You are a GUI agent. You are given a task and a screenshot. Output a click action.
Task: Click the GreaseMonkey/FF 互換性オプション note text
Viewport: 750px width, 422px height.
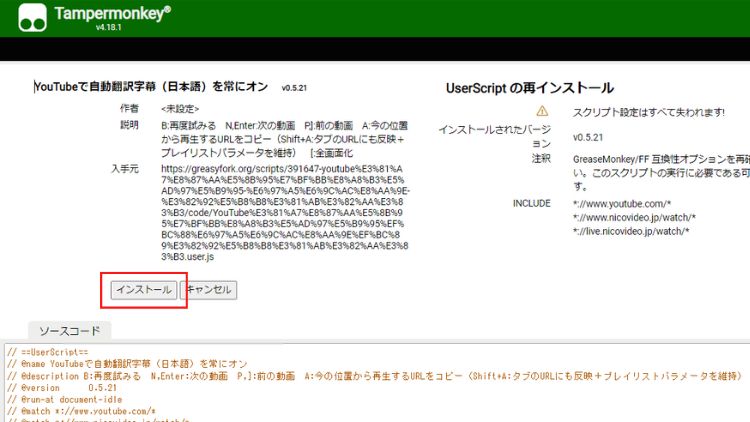[661, 172]
